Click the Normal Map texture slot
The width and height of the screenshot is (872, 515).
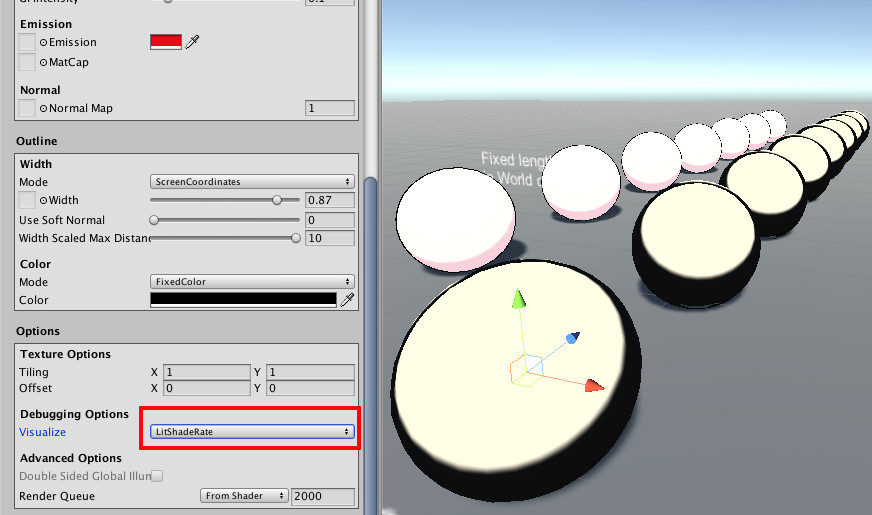27,108
